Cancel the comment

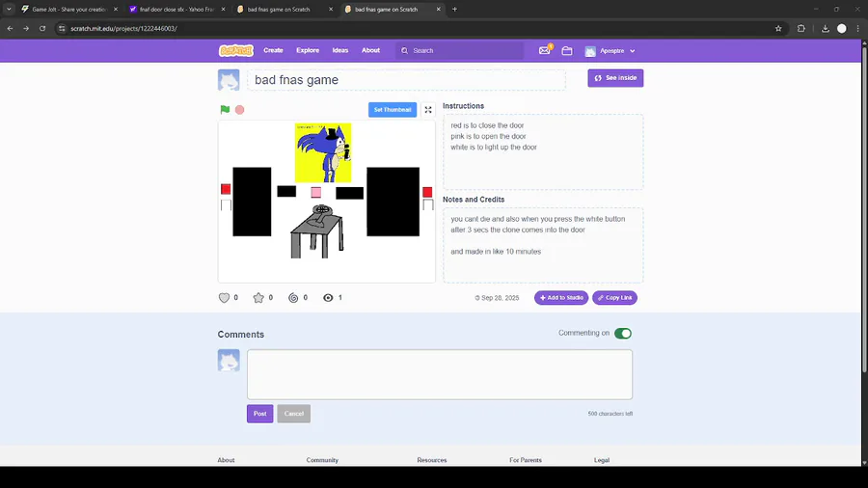tap(294, 414)
